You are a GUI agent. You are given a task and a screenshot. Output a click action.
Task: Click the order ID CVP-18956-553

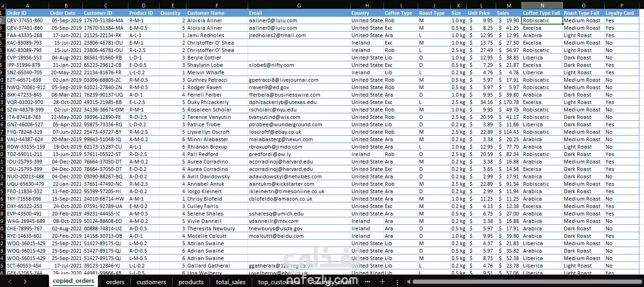pyautogui.click(x=27, y=58)
